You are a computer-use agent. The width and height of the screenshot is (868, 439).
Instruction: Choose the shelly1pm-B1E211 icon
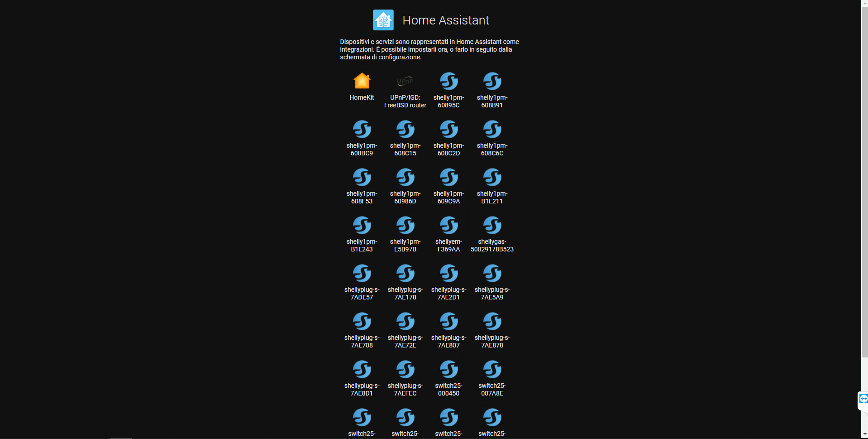[x=492, y=177]
